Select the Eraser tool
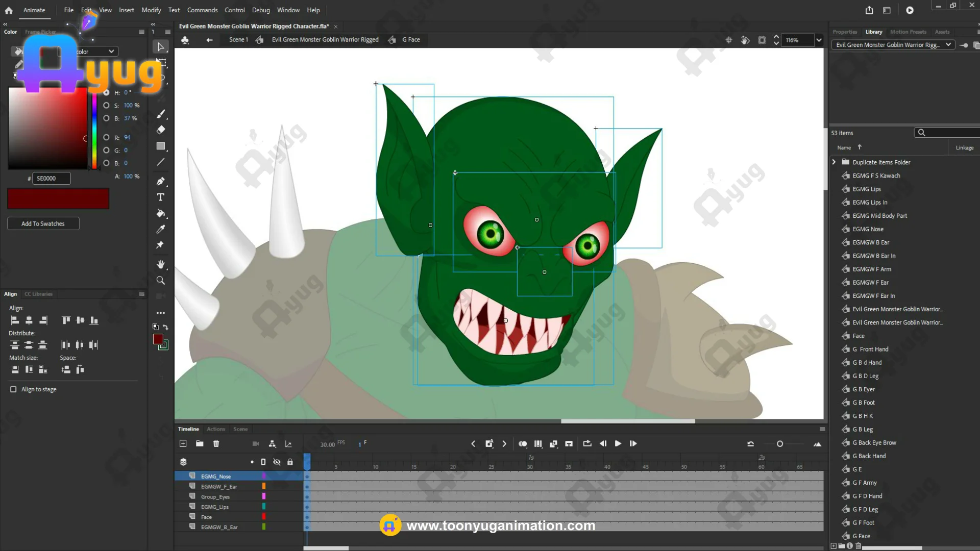 coord(160,130)
